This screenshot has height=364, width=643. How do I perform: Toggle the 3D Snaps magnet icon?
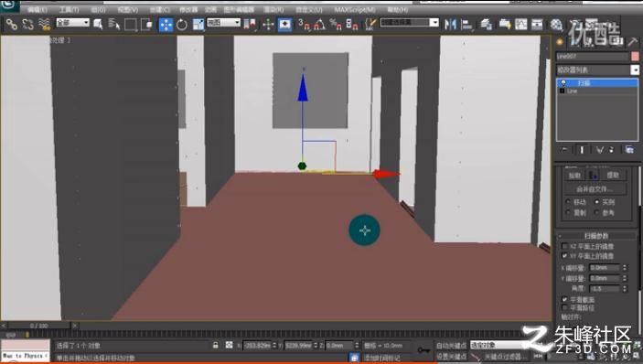pyautogui.click(x=304, y=24)
